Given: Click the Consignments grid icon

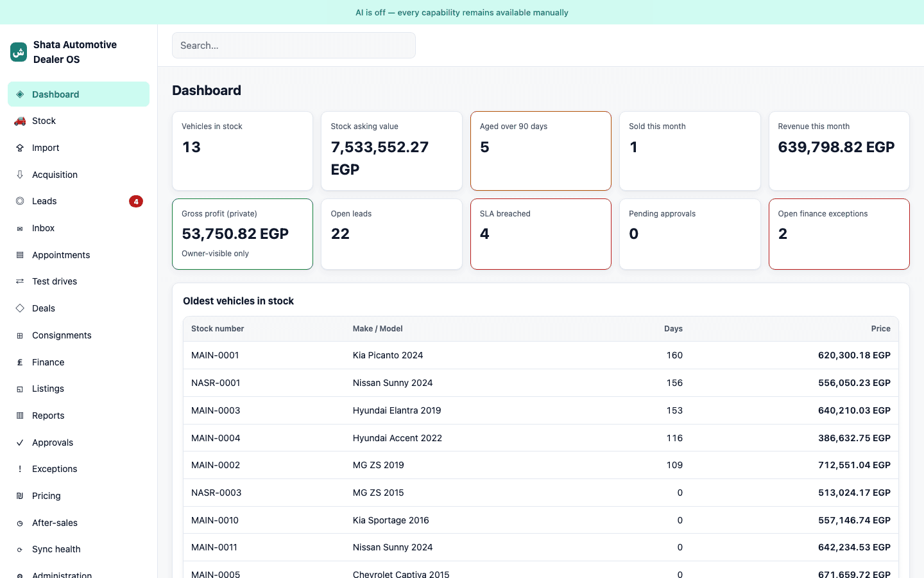Looking at the screenshot, I should pyautogui.click(x=20, y=335).
